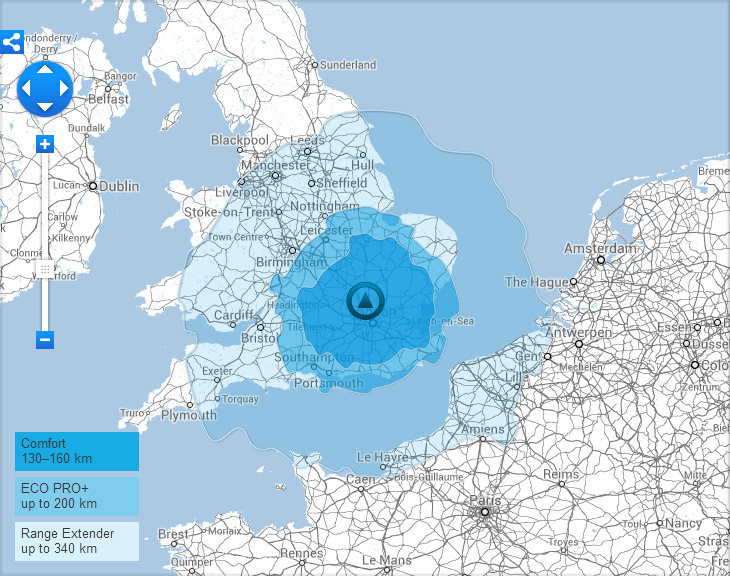The width and height of the screenshot is (730, 576).
Task: Select the Range Extender 340 km legend
Action: tap(77, 541)
